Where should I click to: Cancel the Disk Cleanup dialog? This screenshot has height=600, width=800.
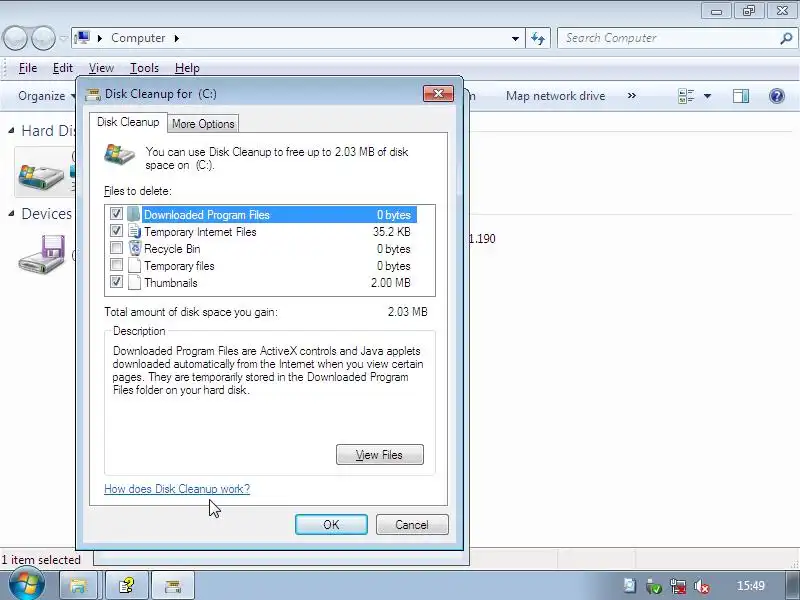(412, 524)
